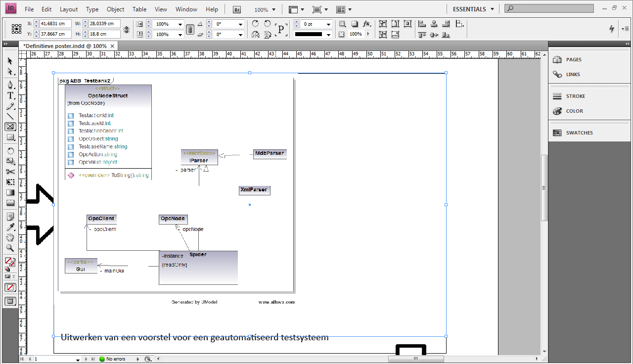Choose the Zoom tool in toolbox
The width and height of the screenshot is (633, 364).
[10, 248]
